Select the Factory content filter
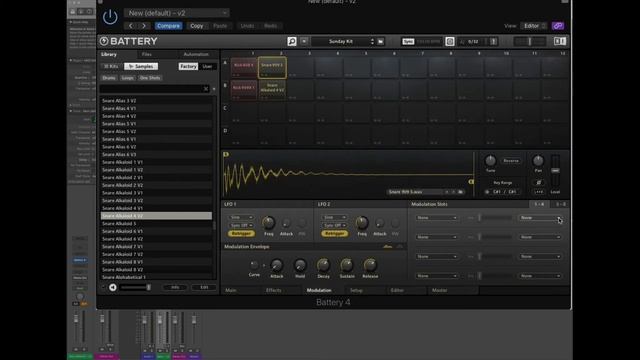This screenshot has height=360, width=640. tap(188, 66)
